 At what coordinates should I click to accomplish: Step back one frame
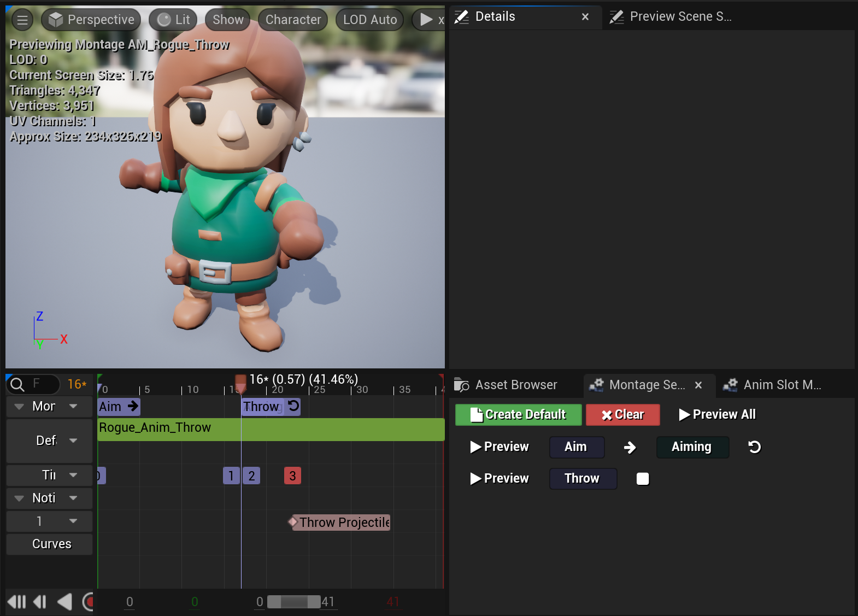click(40, 602)
